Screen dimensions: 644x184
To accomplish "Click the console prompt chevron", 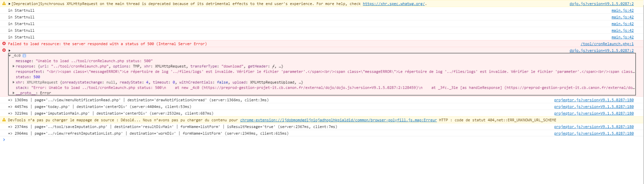I will coord(4,140).
